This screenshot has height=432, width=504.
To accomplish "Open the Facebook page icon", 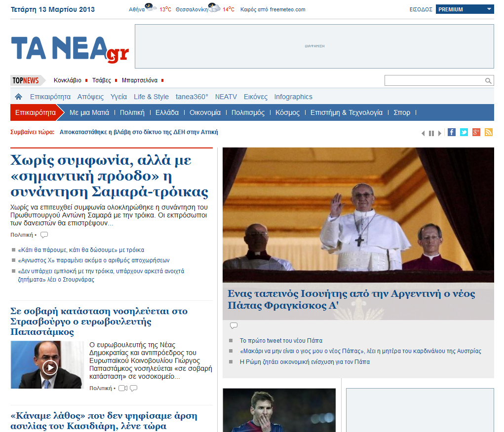I will coord(451,132).
